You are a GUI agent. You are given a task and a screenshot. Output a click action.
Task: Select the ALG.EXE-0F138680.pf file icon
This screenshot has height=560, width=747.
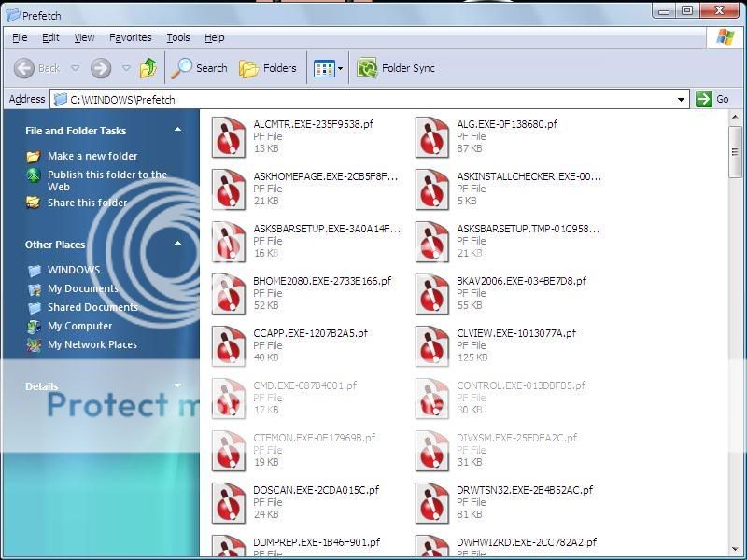[x=432, y=136]
